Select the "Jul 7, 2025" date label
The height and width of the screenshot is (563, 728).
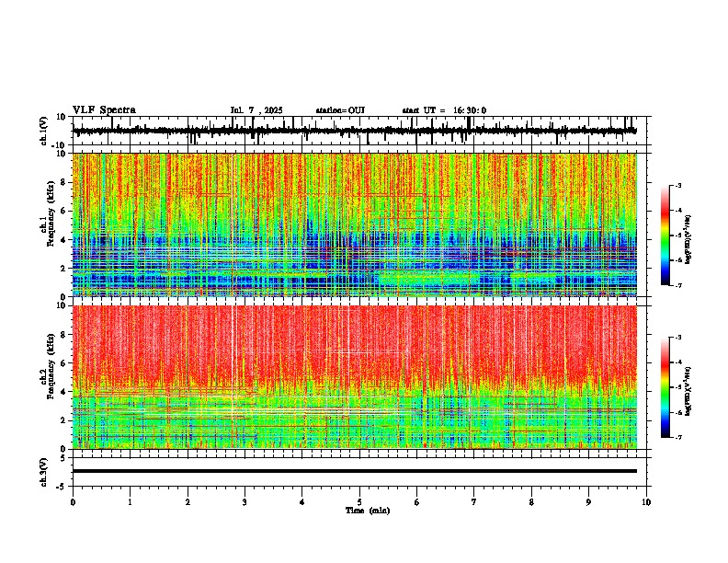256,110
